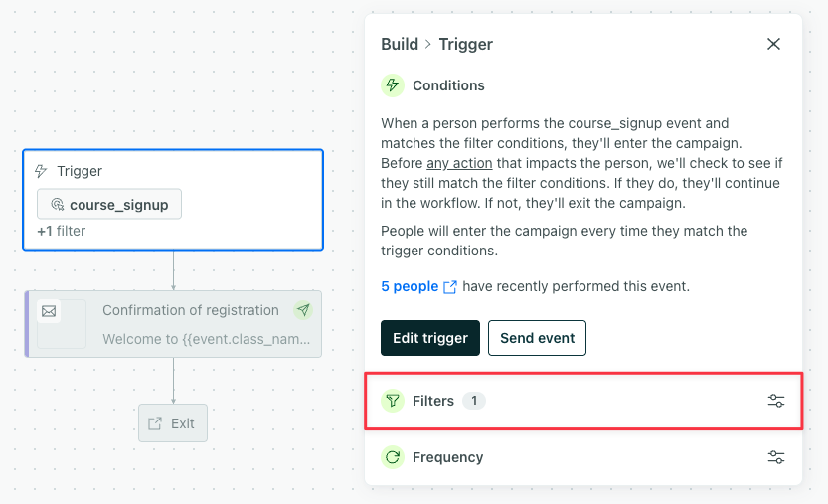828x504 pixels.
Task: Click the Trigger node lightning icon
Action: (x=41, y=171)
